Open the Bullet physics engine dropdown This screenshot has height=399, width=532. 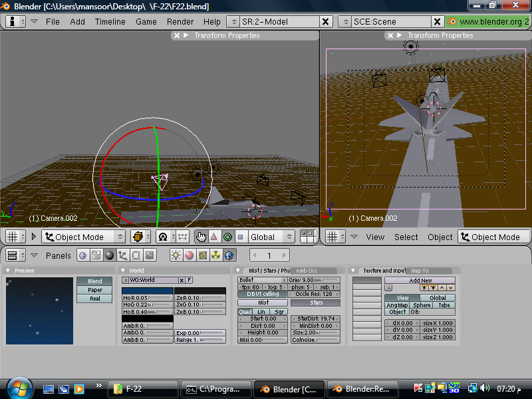[x=263, y=280]
